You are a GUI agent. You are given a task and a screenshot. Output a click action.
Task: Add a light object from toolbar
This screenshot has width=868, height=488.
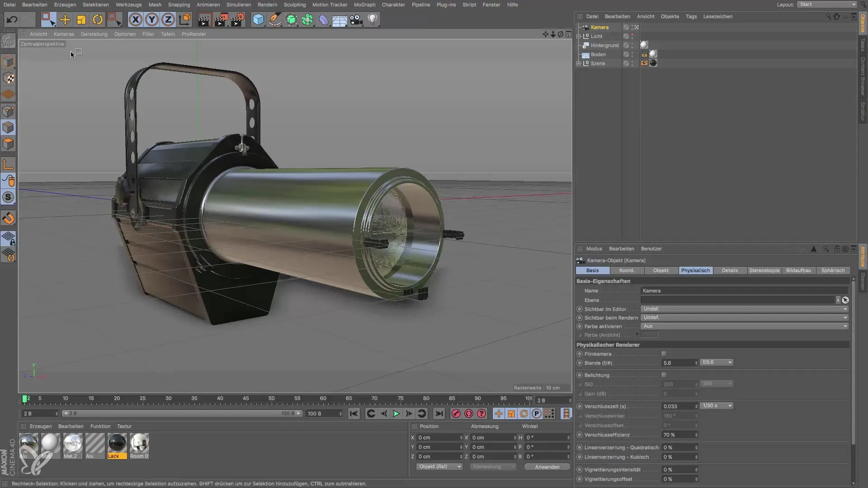[x=373, y=19]
